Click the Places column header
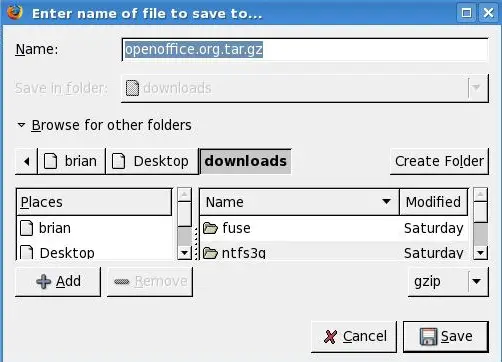502x362 pixels. (x=94, y=202)
